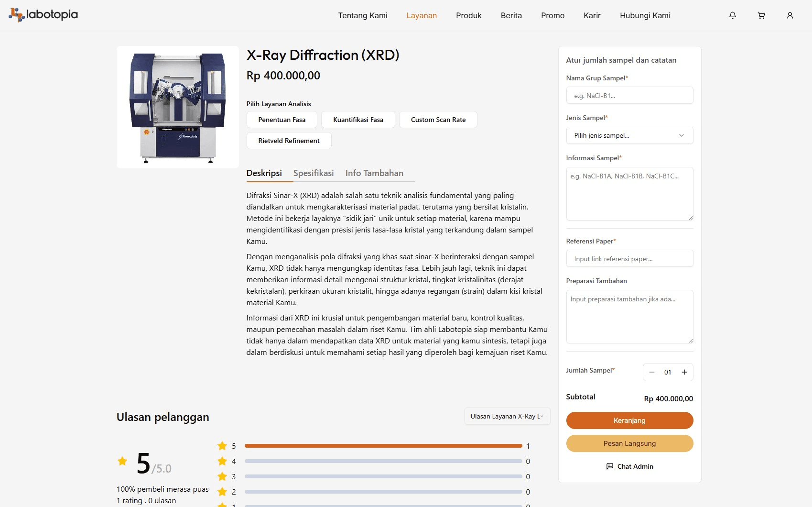Image resolution: width=812 pixels, height=507 pixels.
Task: Click the orange Keranjang button
Action: click(x=629, y=420)
